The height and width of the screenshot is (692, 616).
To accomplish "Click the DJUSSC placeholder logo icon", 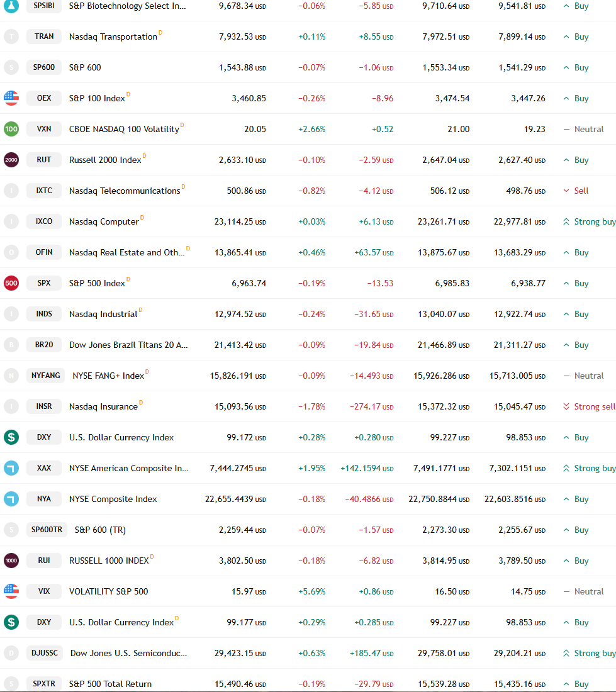I will coord(11,653).
